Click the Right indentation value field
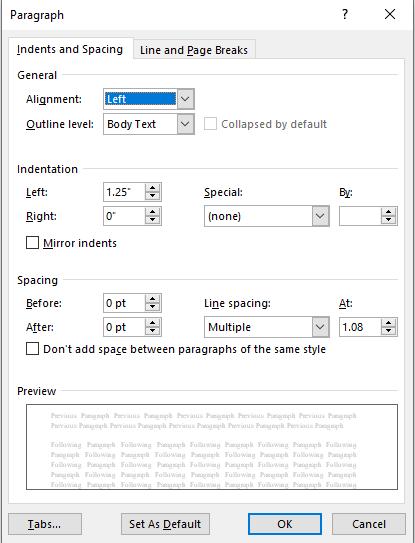Image resolution: width=415 pixels, height=543 pixels. pyautogui.click(x=124, y=216)
